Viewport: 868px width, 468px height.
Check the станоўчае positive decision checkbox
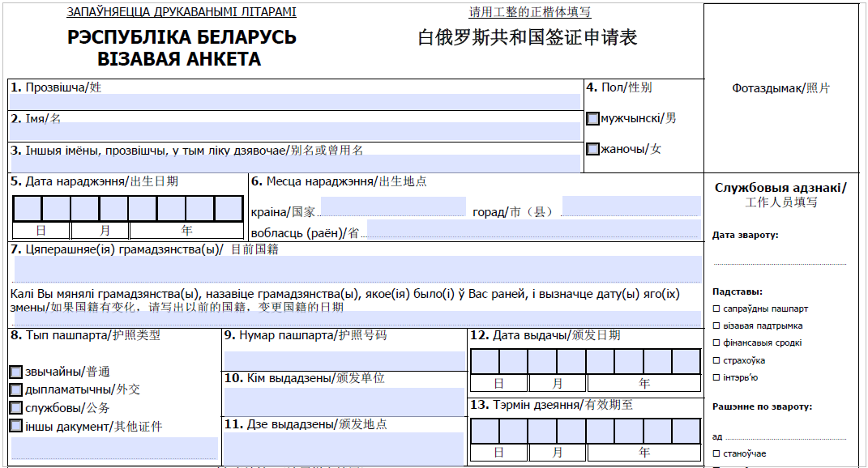[x=716, y=453]
